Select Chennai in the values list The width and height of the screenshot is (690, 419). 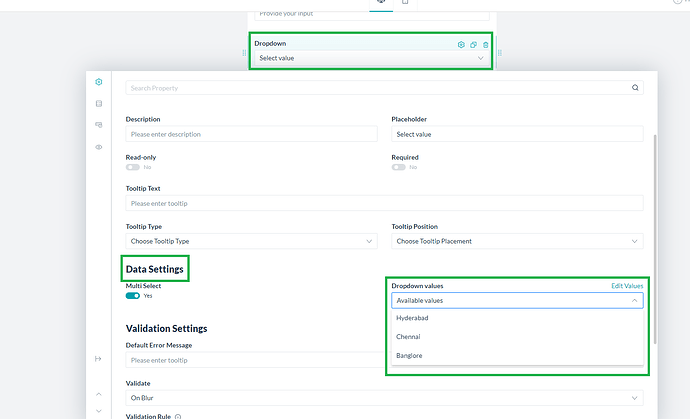point(408,337)
